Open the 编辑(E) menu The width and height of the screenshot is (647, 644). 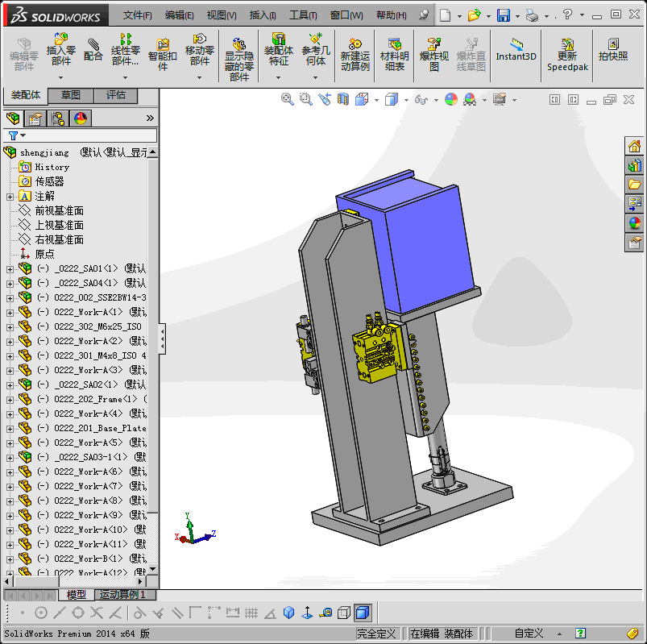(179, 15)
